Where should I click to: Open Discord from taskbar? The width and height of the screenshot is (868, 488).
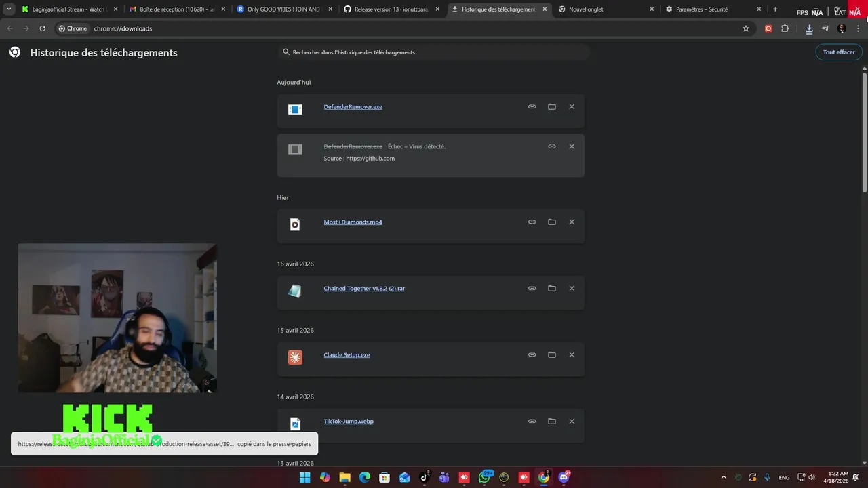[564, 477]
